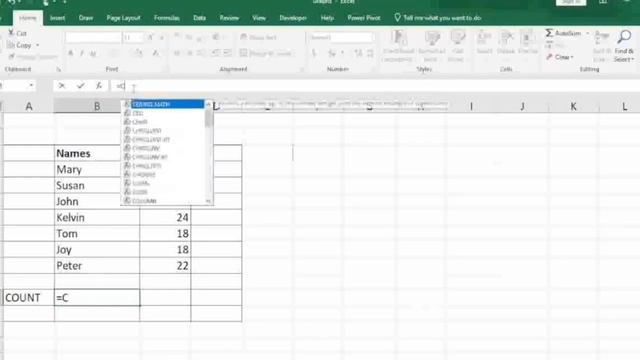The image size is (640, 360).
Task: Open the Power Pivot tab
Action: pyautogui.click(x=364, y=18)
